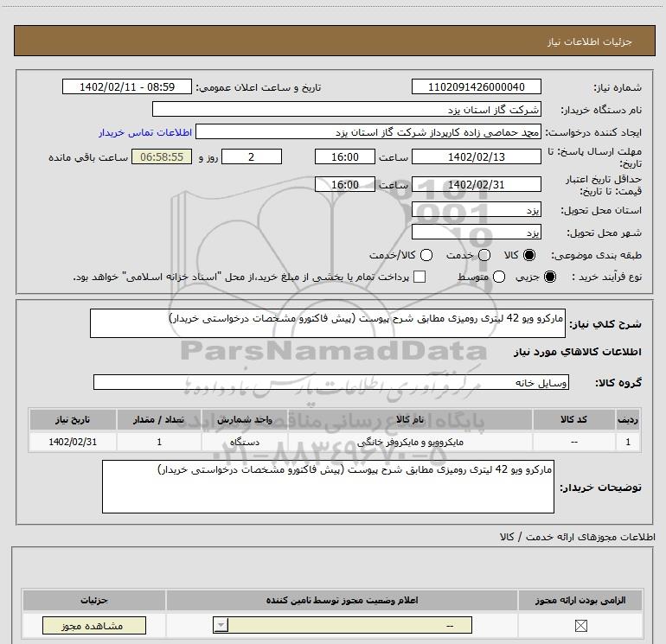
Task: Click the اطلاعات مجوزهای ارائه خدمت / کالا heading
Action: 577,537
